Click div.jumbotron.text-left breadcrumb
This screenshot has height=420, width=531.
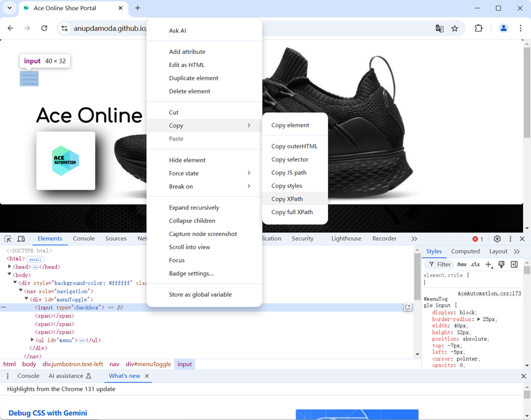point(73,364)
